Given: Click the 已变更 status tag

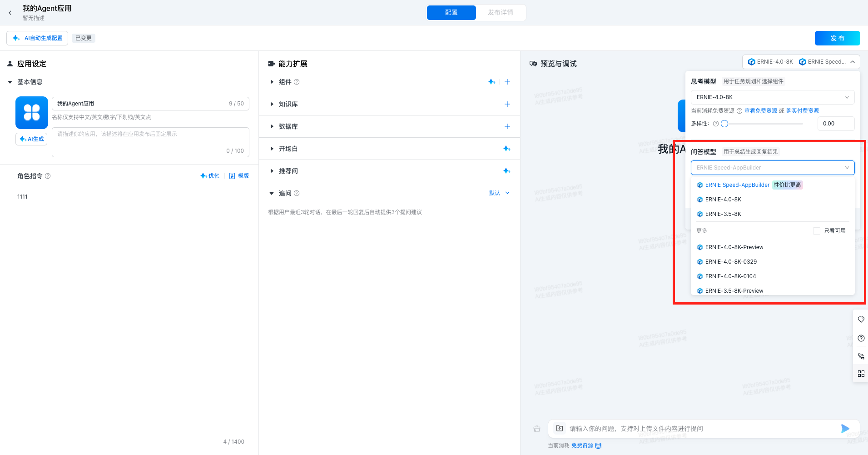Looking at the screenshot, I should 84,38.
